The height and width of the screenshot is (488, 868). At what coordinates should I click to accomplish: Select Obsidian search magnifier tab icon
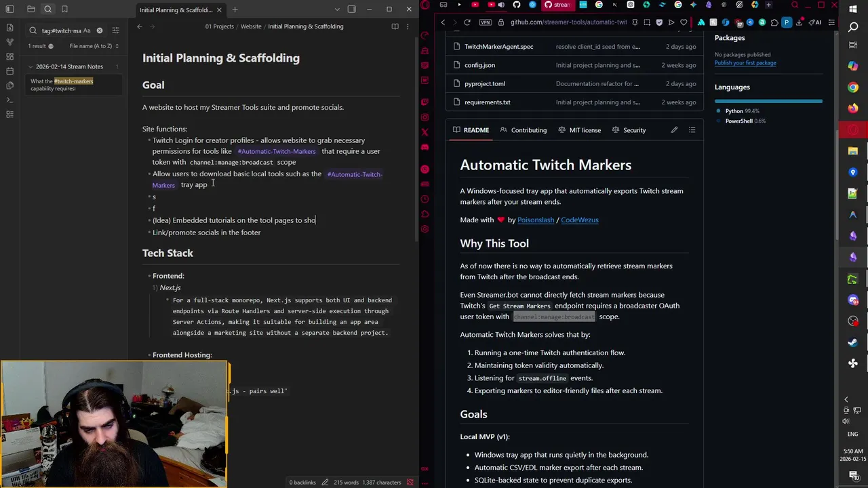(x=48, y=9)
